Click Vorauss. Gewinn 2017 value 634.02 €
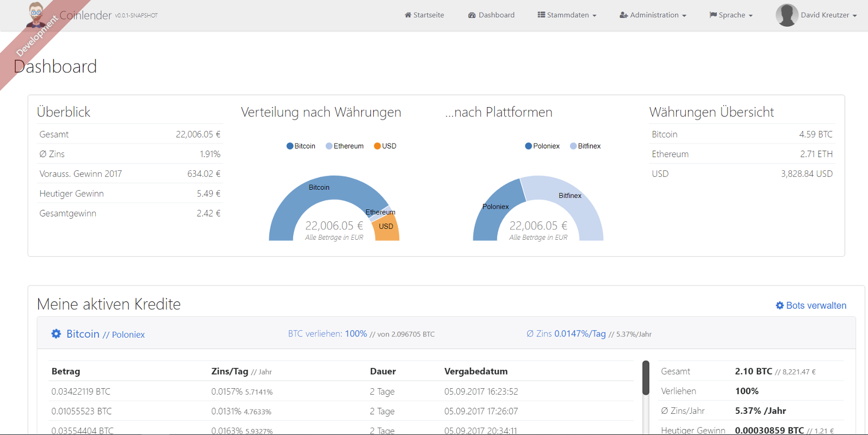The height and width of the screenshot is (435, 868). 204,174
